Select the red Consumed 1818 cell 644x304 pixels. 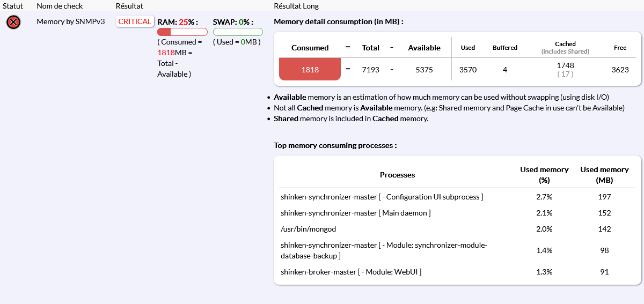pyautogui.click(x=310, y=69)
